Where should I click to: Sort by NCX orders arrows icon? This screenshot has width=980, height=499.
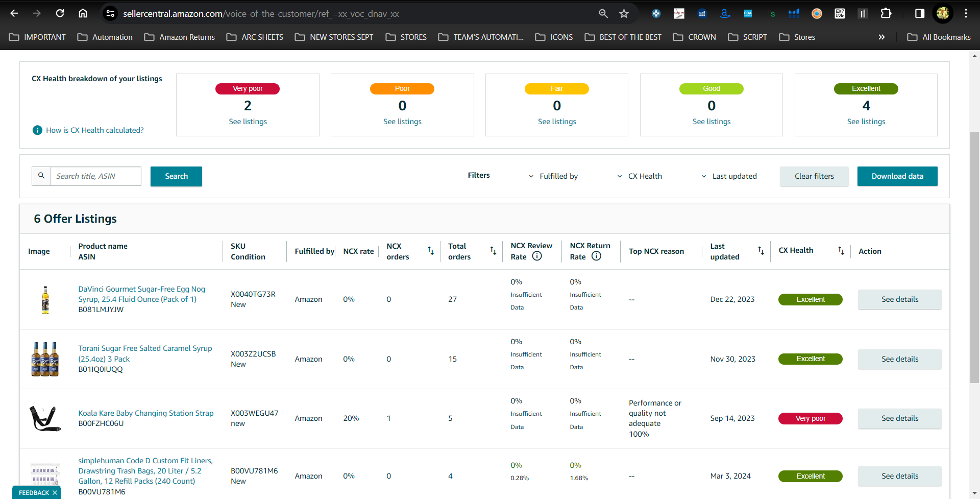(431, 251)
